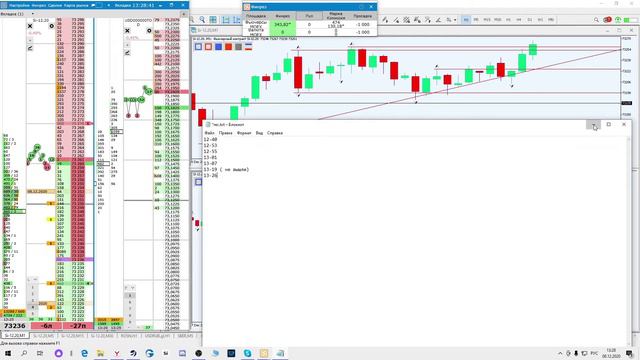Open the red notification badge icon in toolbar
This screenshot has width=640, height=360.
point(607,20)
